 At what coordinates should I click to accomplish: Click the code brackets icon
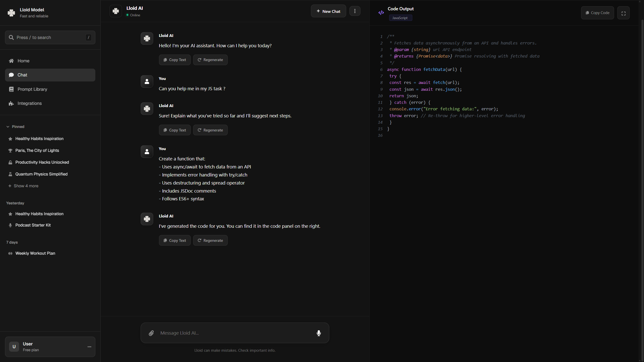click(381, 13)
